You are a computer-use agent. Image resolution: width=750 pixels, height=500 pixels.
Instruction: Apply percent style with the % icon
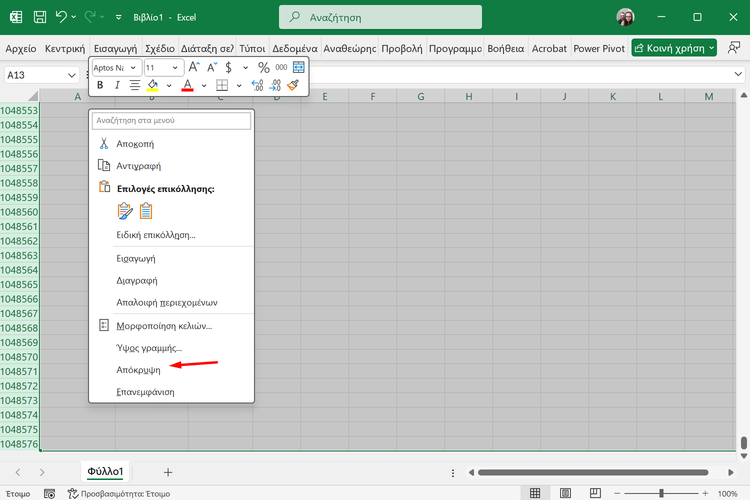tap(264, 67)
